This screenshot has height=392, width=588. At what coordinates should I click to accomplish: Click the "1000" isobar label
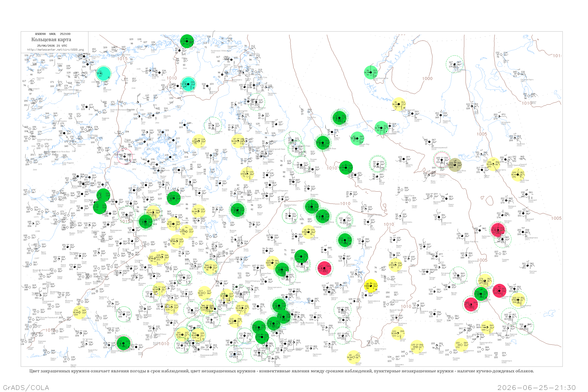click(x=427, y=79)
